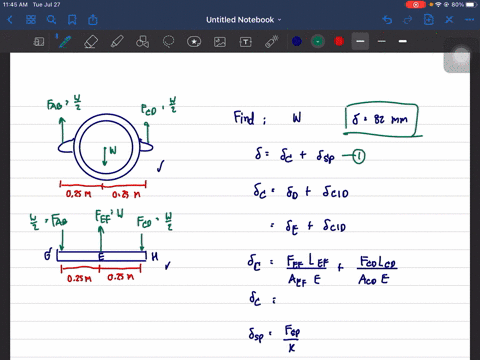
Task: Select the medium stroke width option
Action: pyautogui.click(x=382, y=41)
